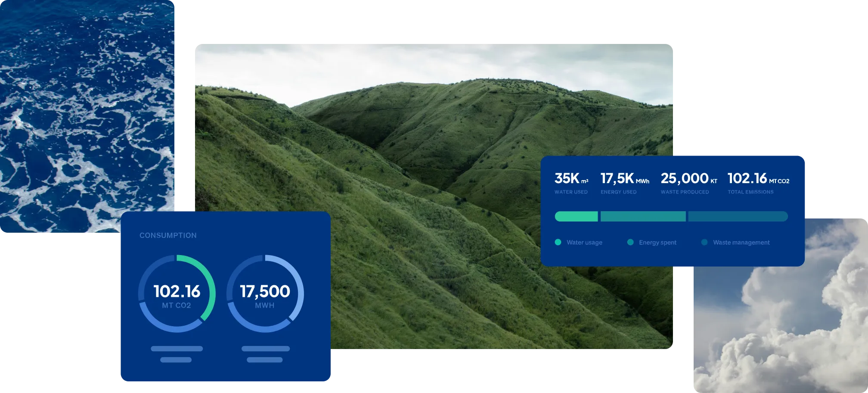Click the Waste management legend label
Viewport: 868px width, 393px height.
coord(741,243)
